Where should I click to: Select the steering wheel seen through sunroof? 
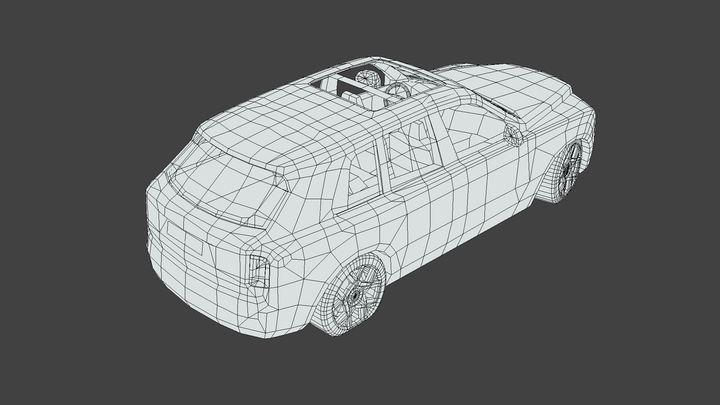pyautogui.click(x=369, y=75)
